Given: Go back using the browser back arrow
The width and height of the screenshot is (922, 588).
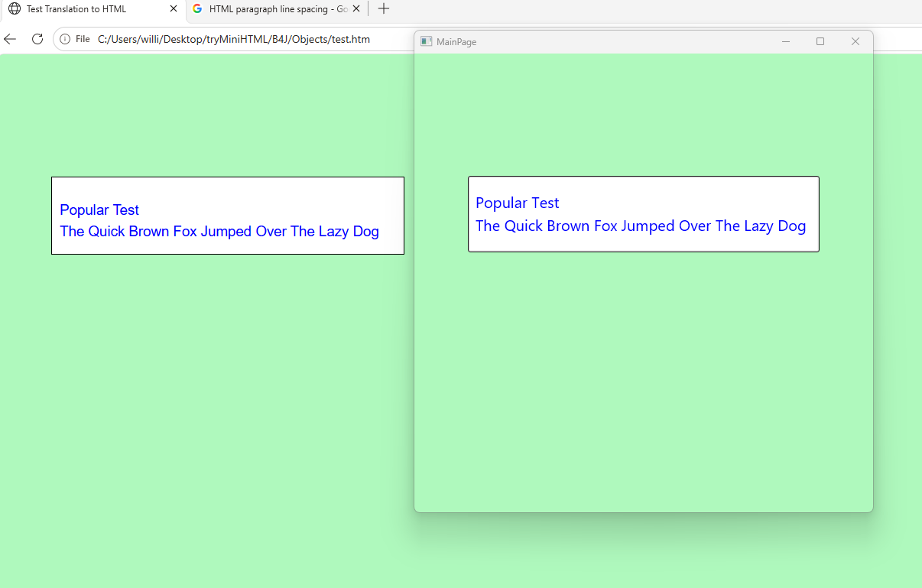Looking at the screenshot, I should coord(10,39).
